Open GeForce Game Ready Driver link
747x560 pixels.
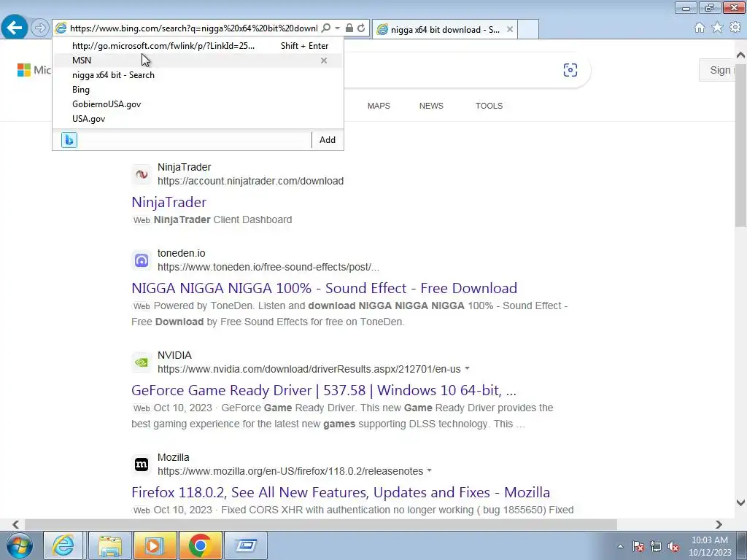pyautogui.click(x=324, y=391)
